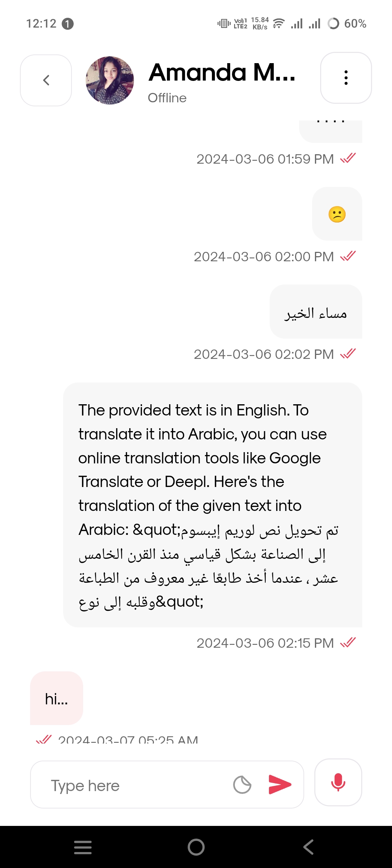
Task: Tap the Arabic greeting message bubble
Action: 316,312
